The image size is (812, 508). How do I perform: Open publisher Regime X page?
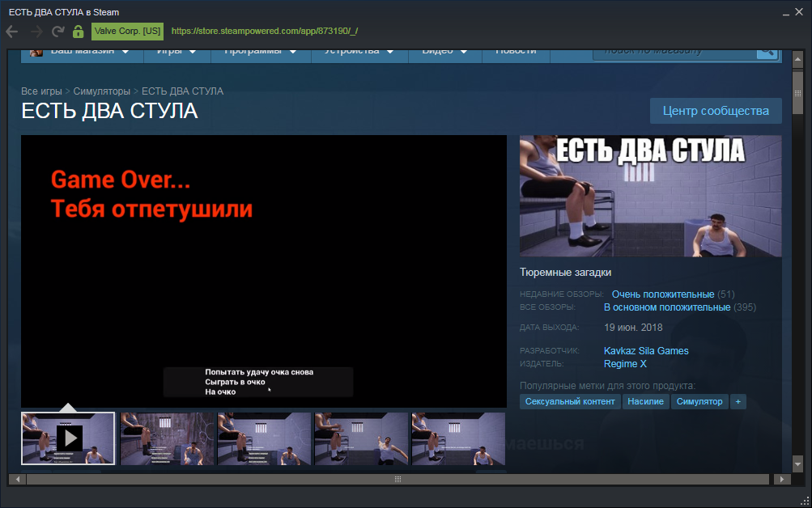625,364
